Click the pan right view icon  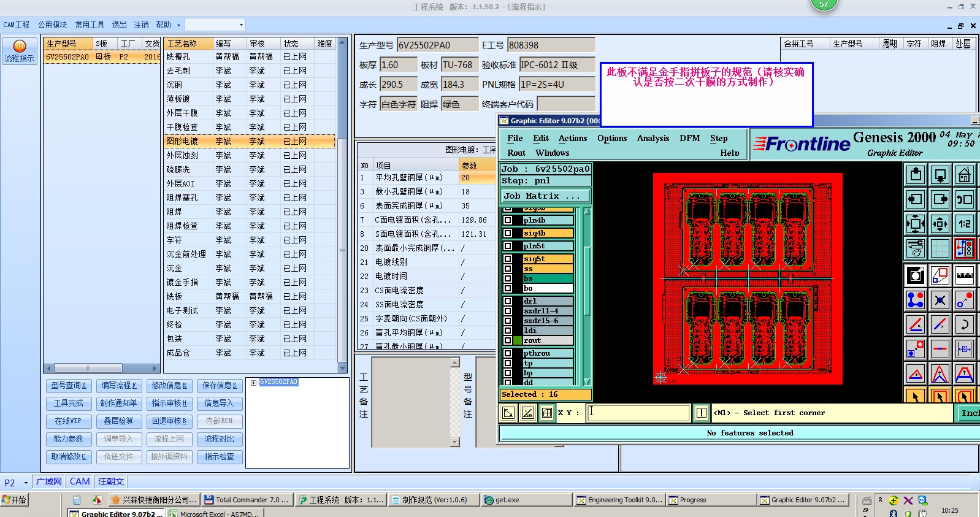click(940, 199)
